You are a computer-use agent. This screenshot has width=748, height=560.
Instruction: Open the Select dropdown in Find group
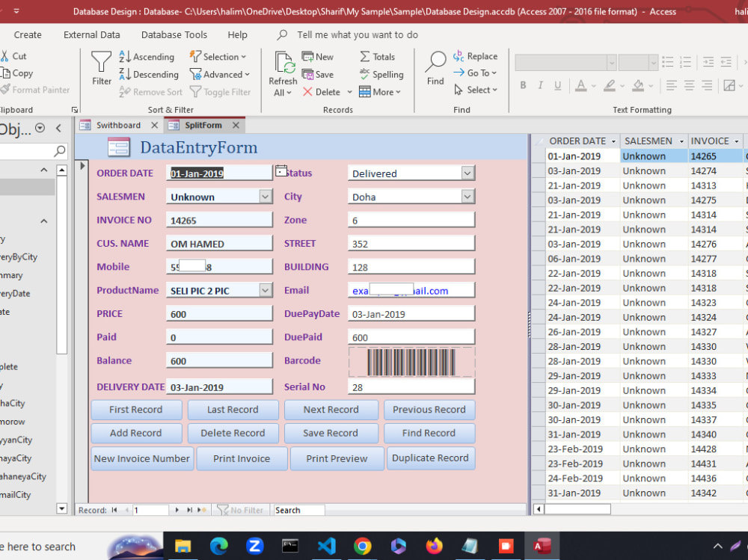point(475,90)
